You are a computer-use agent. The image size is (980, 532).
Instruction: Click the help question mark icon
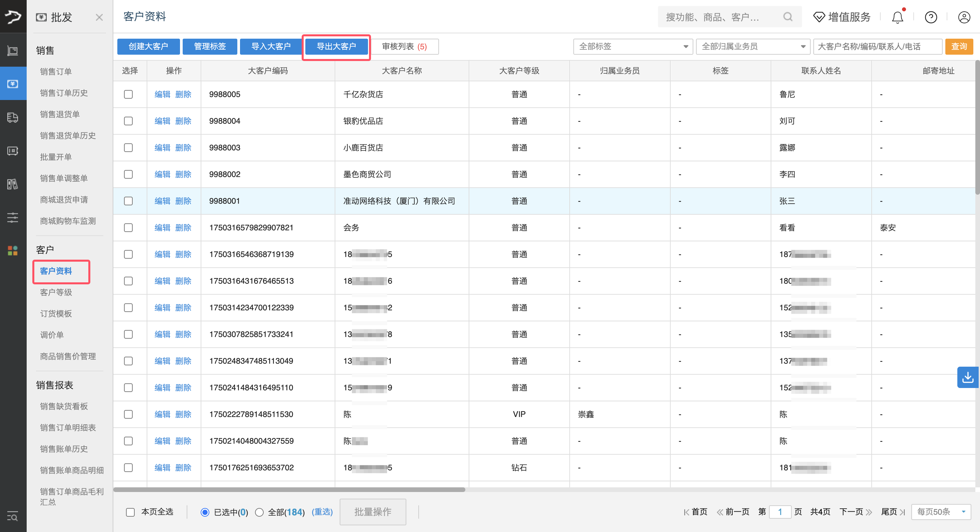point(931,17)
